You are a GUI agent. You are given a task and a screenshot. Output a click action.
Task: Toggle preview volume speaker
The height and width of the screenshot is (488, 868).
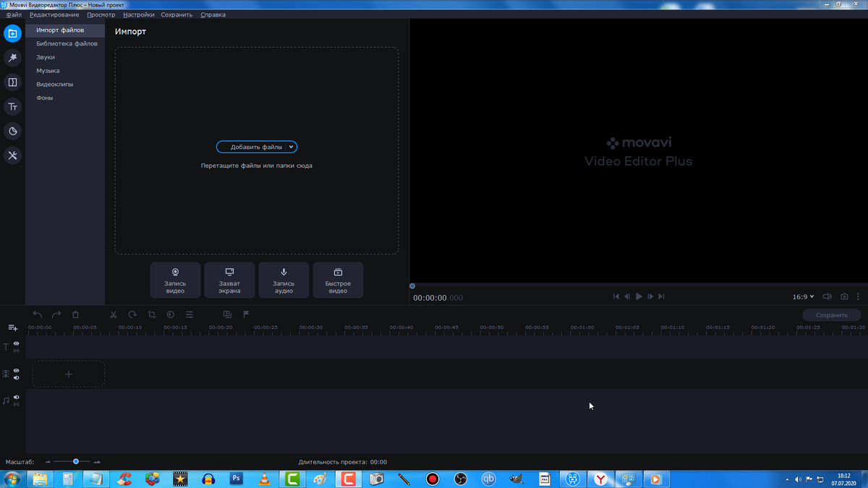[x=827, y=296]
